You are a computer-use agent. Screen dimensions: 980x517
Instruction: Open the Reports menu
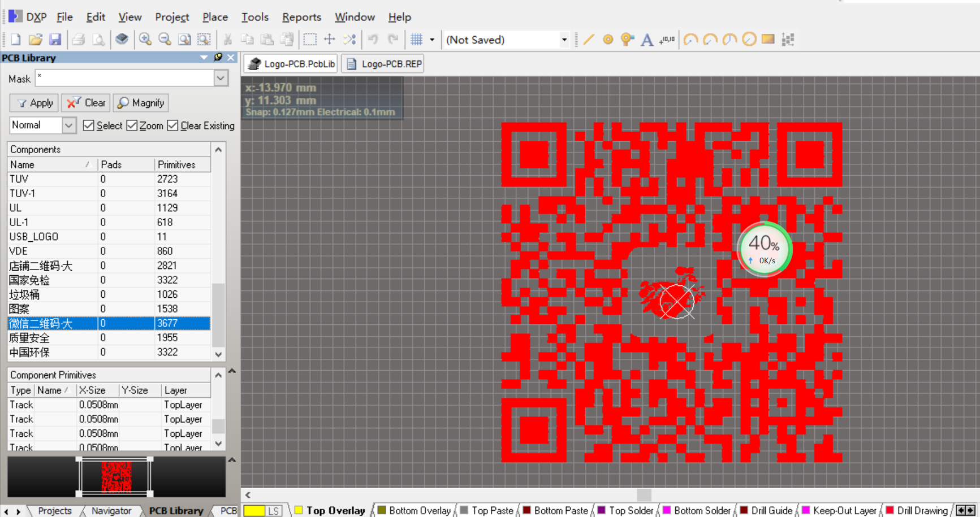pos(301,17)
